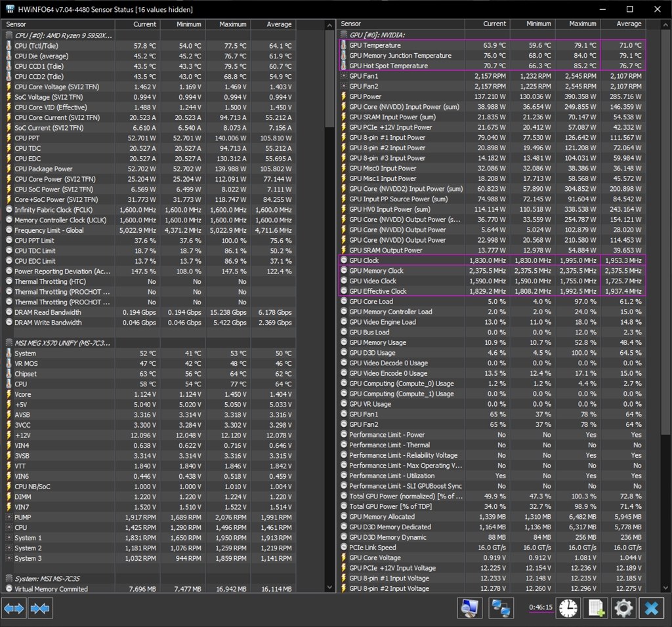Select the GPU Video Encode 0 Usage row
The width and height of the screenshot is (672, 627).
pyautogui.click(x=491, y=373)
